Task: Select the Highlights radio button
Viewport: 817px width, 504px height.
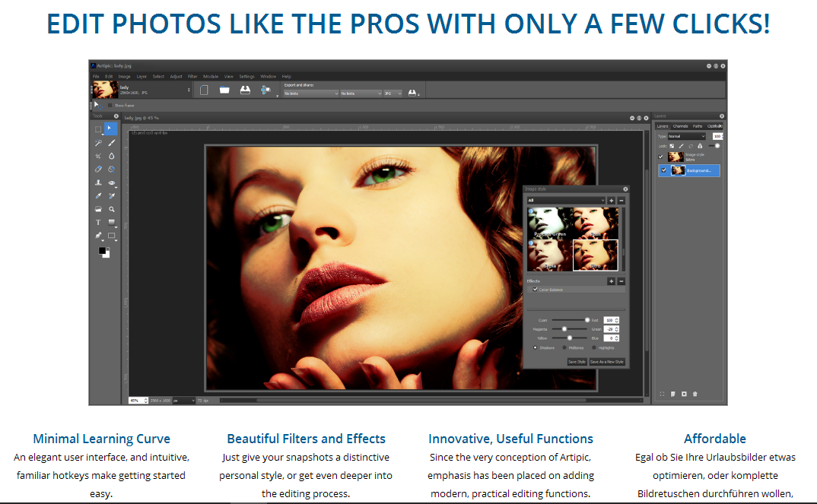Action: pyautogui.click(x=594, y=348)
